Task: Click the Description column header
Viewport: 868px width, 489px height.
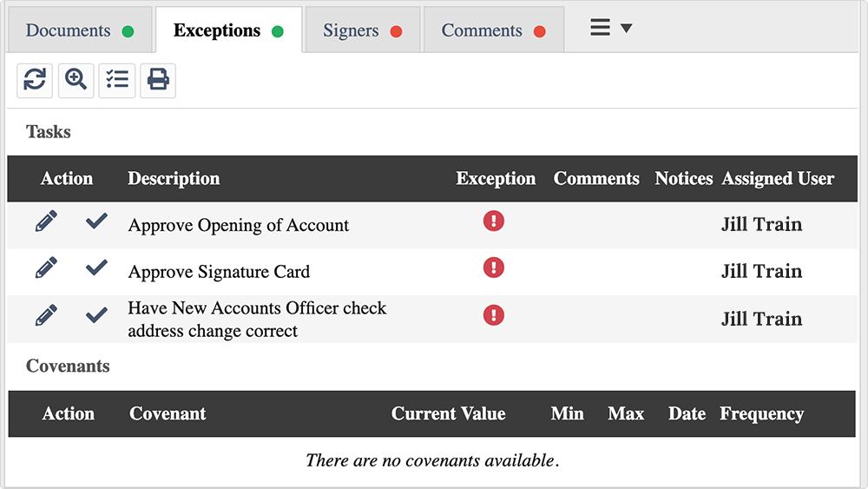Action: tap(174, 179)
